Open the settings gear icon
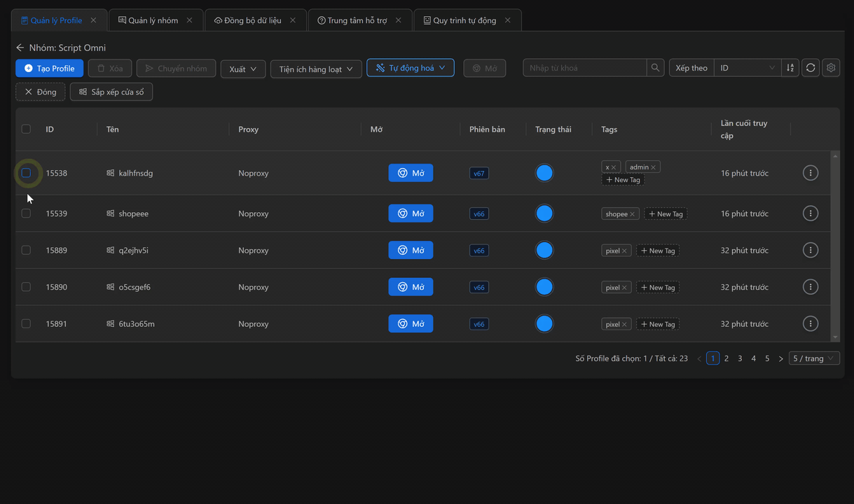 pos(831,67)
